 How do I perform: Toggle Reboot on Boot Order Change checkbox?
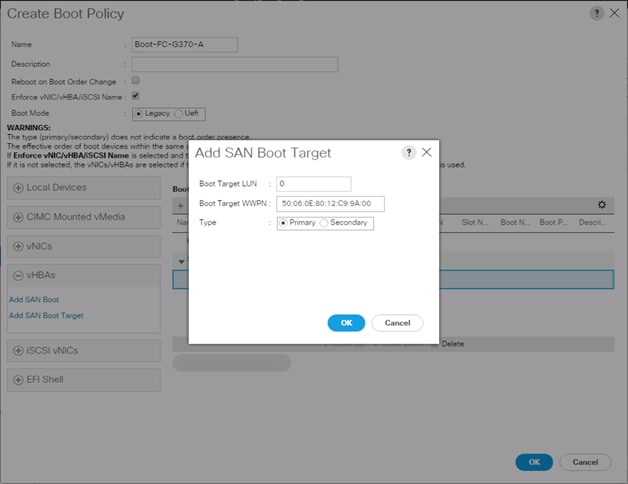(x=136, y=80)
